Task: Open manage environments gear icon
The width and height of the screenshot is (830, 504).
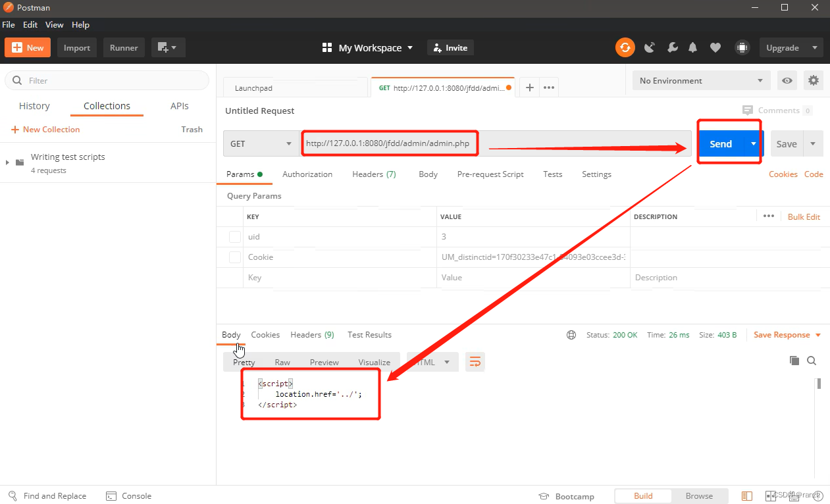Action: [814, 80]
